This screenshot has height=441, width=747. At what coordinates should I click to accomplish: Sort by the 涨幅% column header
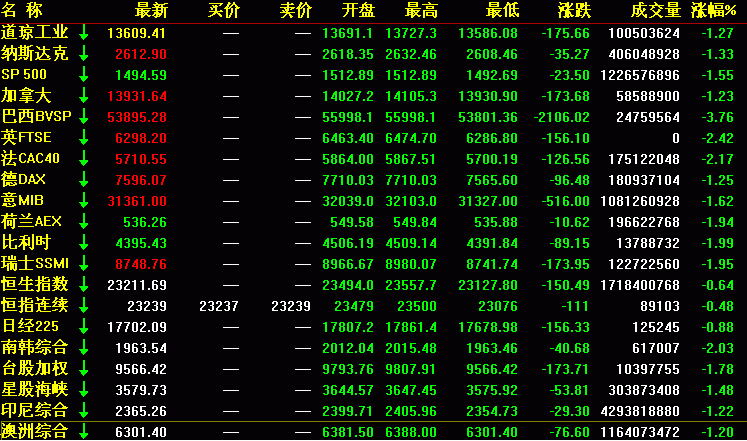coord(713,10)
